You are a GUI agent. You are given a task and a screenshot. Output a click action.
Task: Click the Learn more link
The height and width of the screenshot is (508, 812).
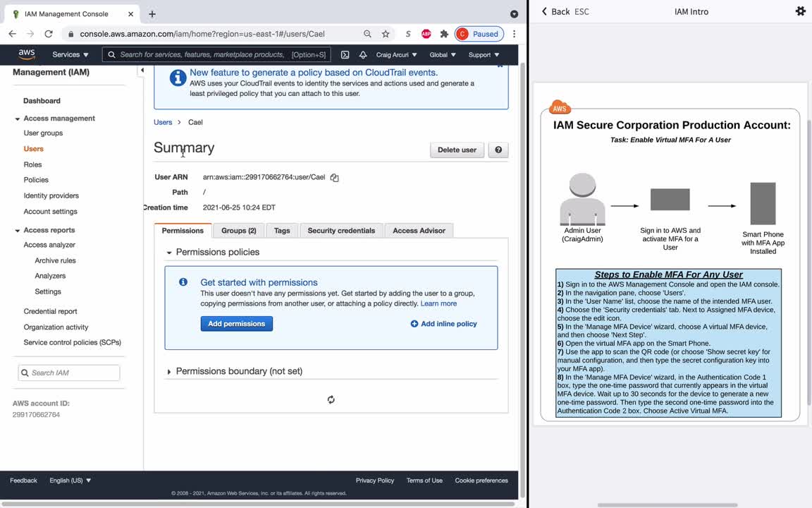pyautogui.click(x=438, y=303)
